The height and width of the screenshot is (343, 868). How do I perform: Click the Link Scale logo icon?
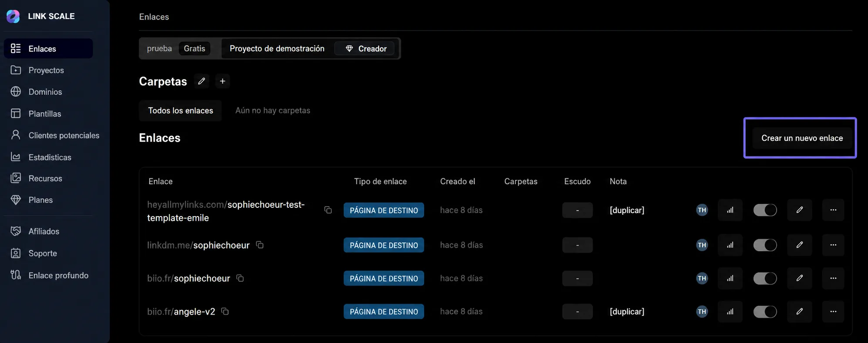[x=13, y=16]
